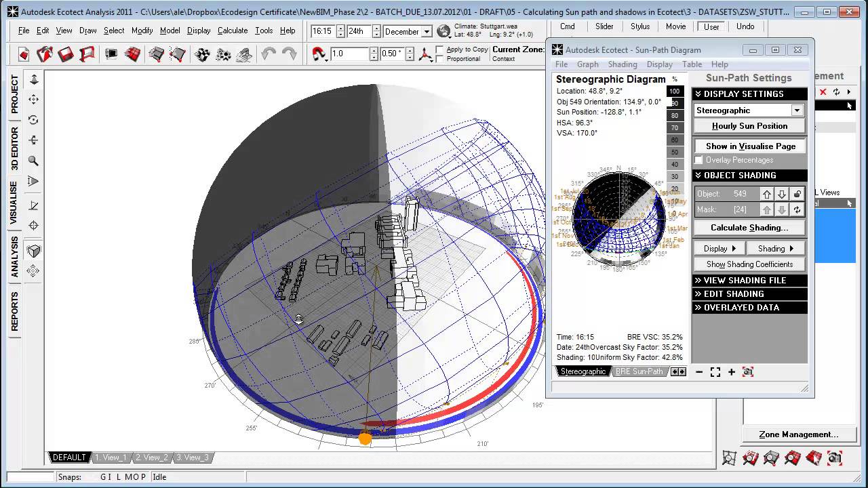Click the red X delete icon in zone panel
Image resolution: width=868 pixels, height=488 pixels.
[x=823, y=92]
